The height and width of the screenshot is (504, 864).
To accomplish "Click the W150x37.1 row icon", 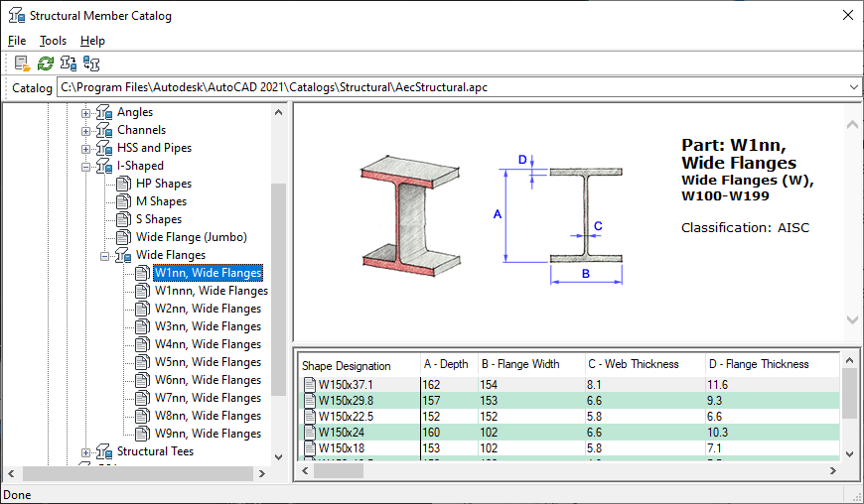I will coord(310,385).
